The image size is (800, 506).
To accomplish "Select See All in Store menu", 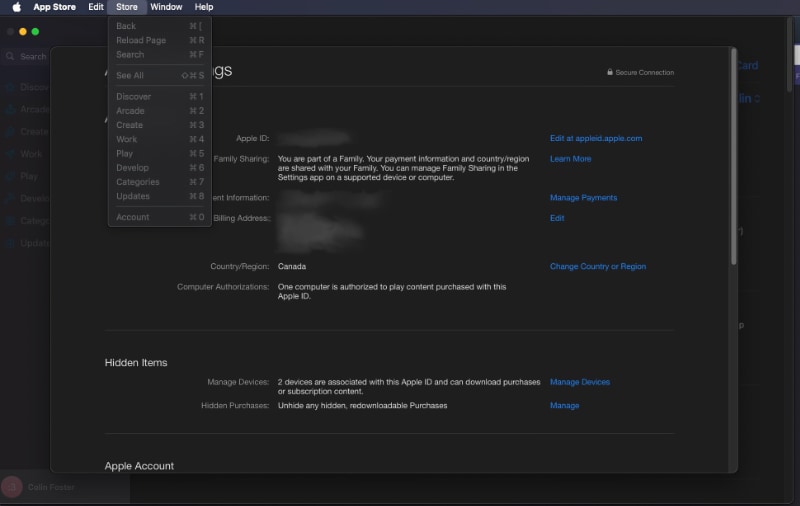I will click(x=160, y=75).
